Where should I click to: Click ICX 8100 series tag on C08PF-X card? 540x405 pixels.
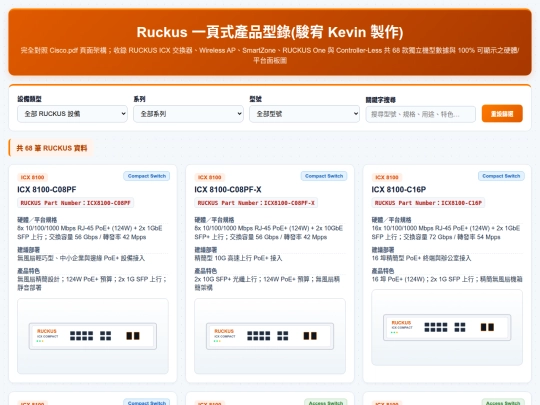click(209, 177)
